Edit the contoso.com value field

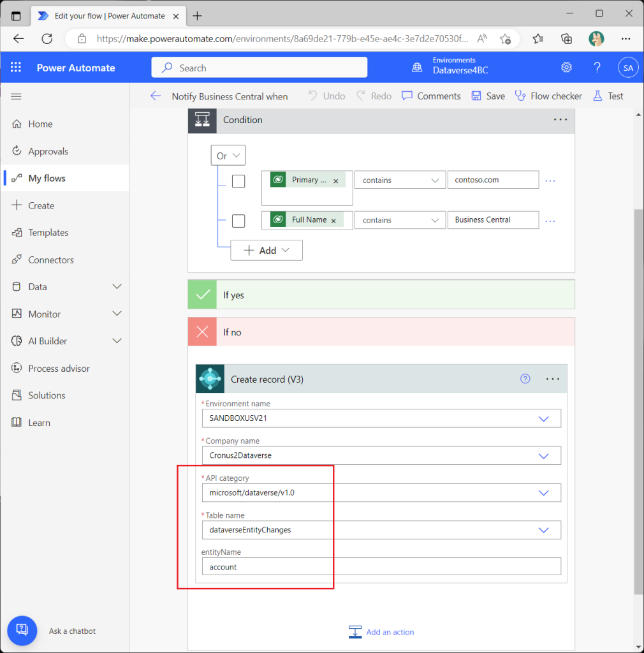(x=493, y=180)
